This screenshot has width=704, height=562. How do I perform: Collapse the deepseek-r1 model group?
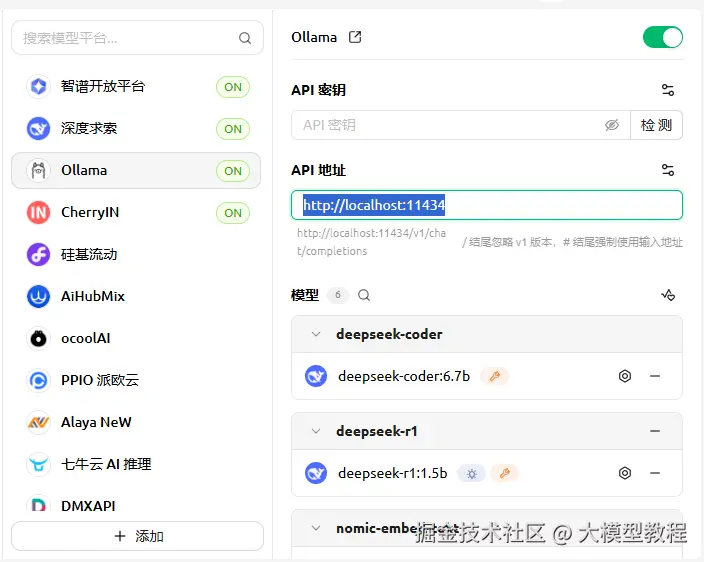point(316,431)
